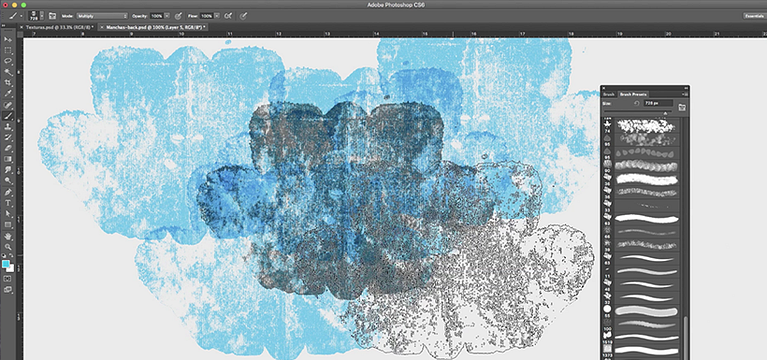Select the Eyedropper tool
Viewport: 767px width, 360px height.
pyautogui.click(x=8, y=93)
